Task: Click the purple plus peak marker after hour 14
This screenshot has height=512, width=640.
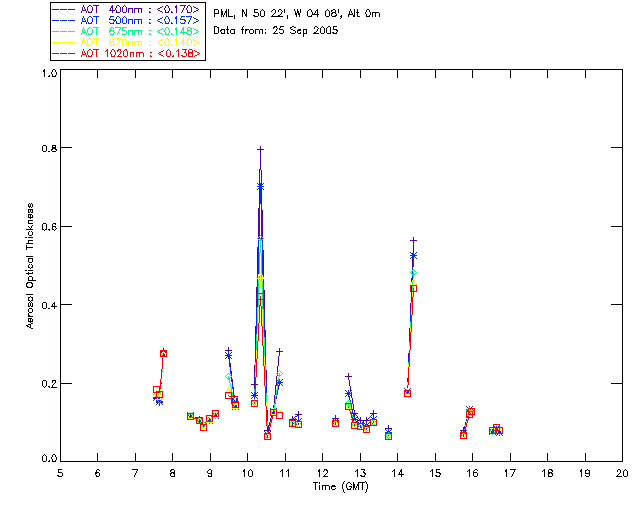Action: (x=413, y=240)
